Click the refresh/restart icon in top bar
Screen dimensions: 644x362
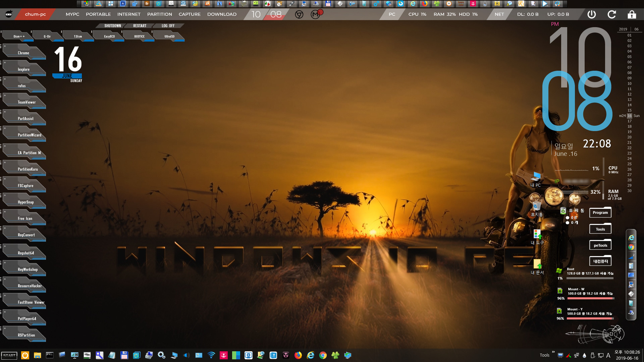(612, 14)
